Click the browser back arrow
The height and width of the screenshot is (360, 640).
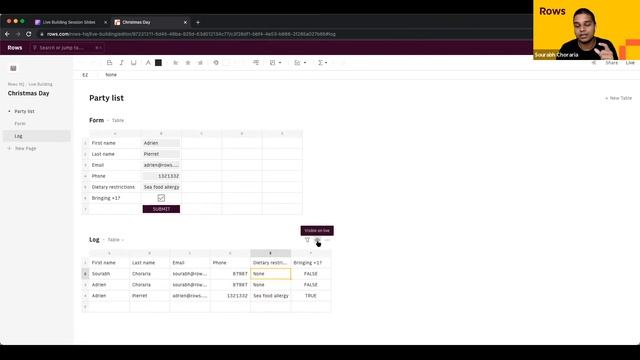pyautogui.click(x=7, y=34)
